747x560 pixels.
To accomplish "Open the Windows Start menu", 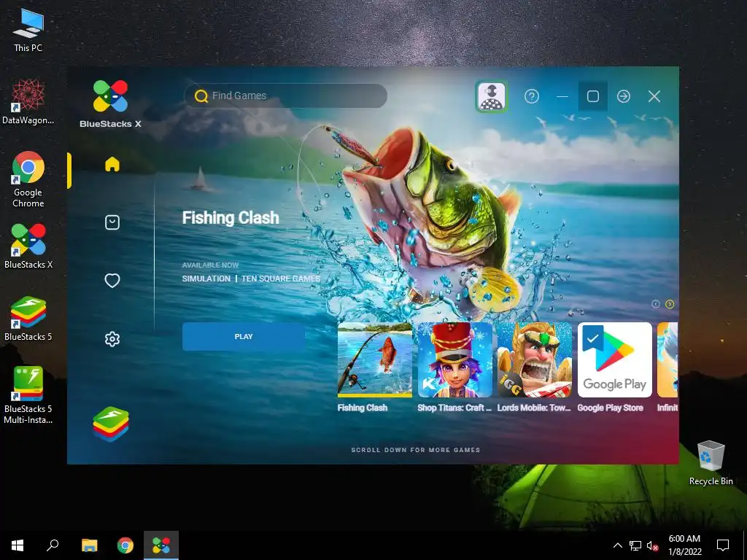I will [x=18, y=545].
